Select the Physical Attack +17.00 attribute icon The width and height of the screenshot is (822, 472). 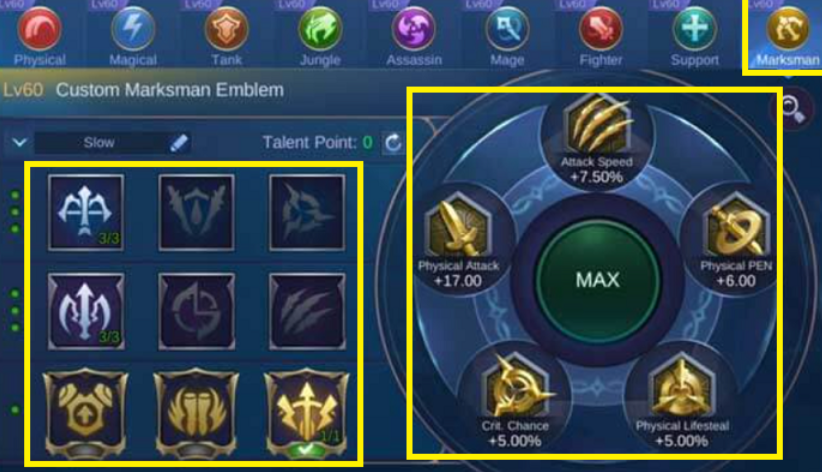tap(458, 226)
